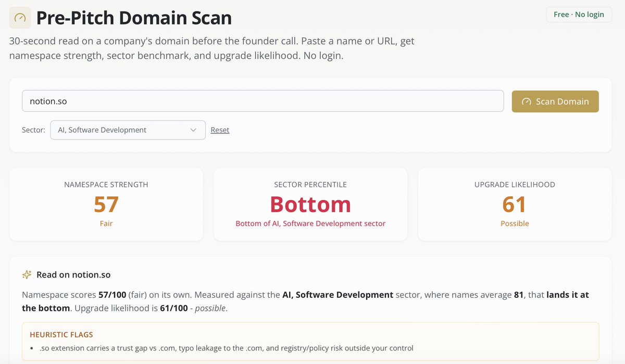Click the Sector: label

click(x=33, y=130)
